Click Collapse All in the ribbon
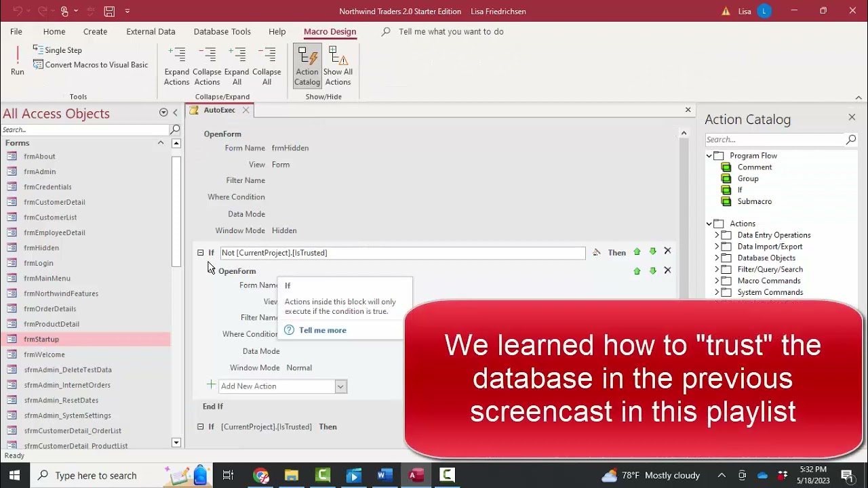 (x=267, y=66)
